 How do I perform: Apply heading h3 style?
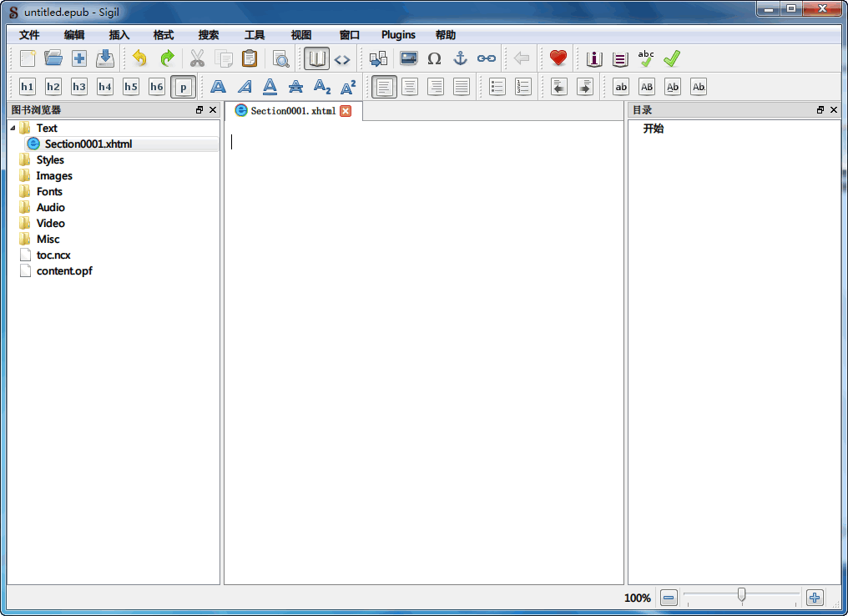click(79, 87)
